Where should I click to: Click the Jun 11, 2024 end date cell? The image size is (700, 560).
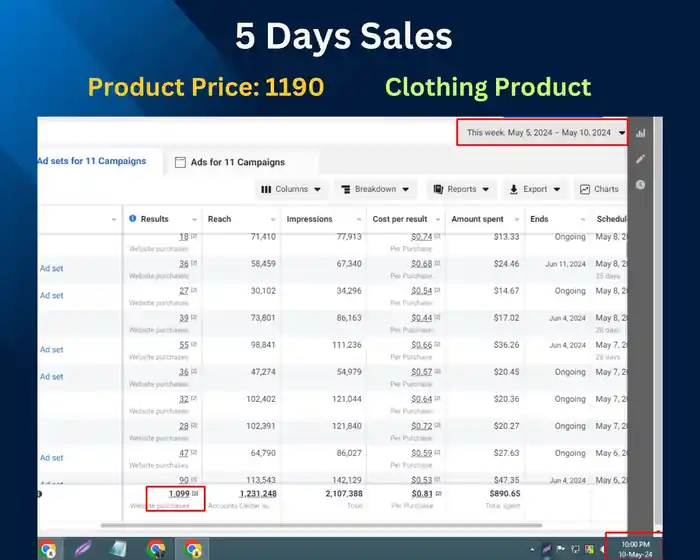(x=565, y=264)
